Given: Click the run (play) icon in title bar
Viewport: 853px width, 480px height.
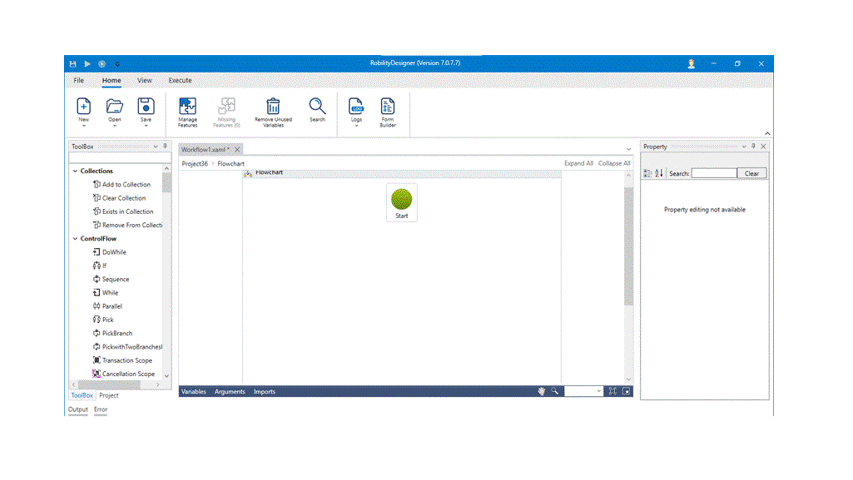Looking at the screenshot, I should (87, 64).
